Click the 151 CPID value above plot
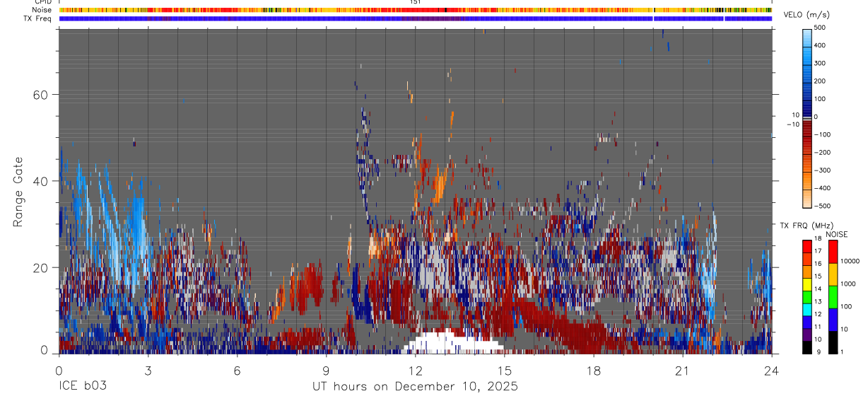Image resolution: width=868 pixels, height=401 pixels. pos(416,2)
